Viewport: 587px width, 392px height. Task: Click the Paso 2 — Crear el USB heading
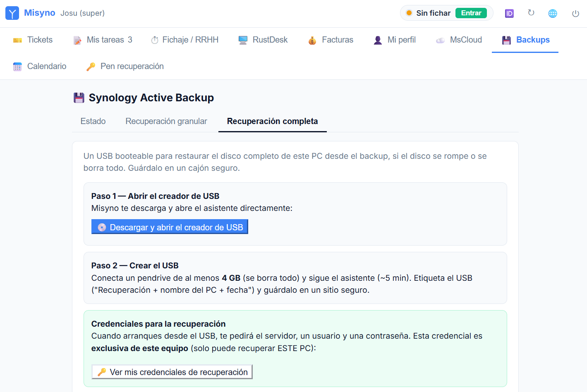tap(135, 265)
